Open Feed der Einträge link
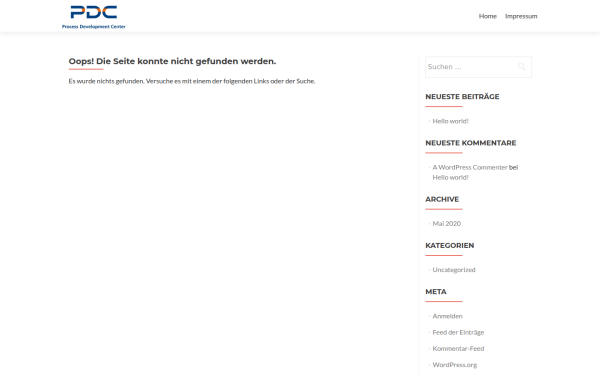This screenshot has height=375, width=600. point(458,333)
